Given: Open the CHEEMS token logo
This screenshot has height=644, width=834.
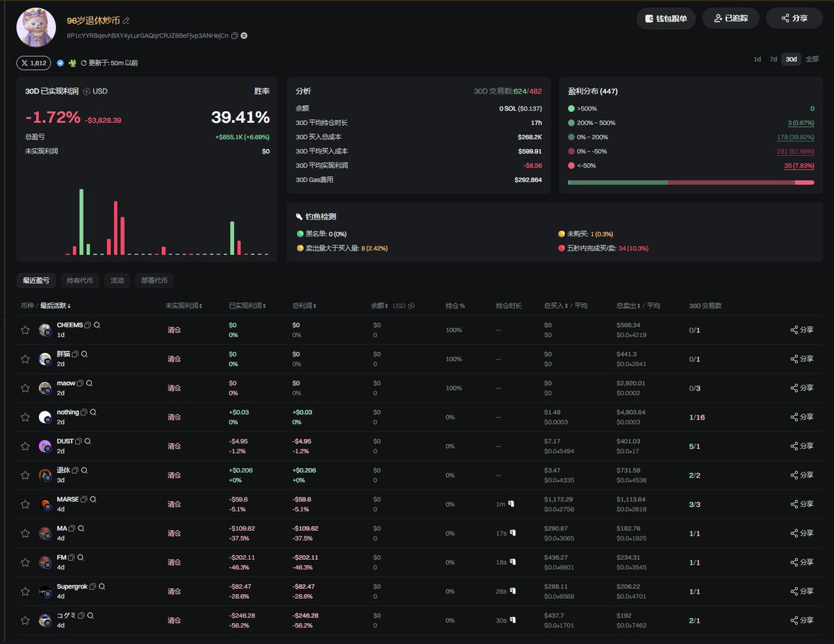Looking at the screenshot, I should coord(45,330).
